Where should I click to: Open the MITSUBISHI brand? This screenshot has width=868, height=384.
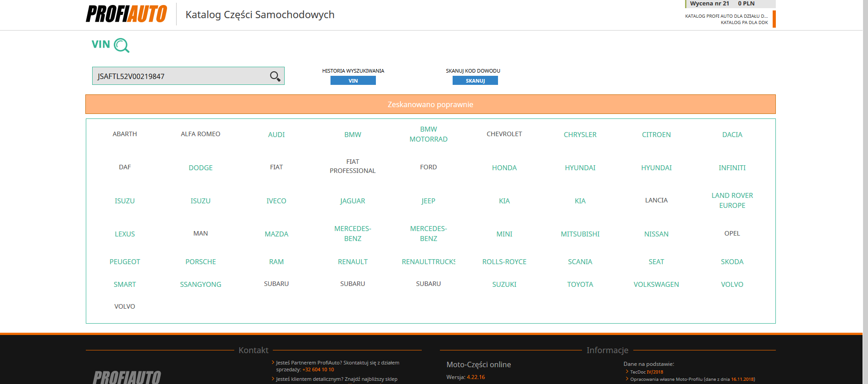pyautogui.click(x=580, y=234)
